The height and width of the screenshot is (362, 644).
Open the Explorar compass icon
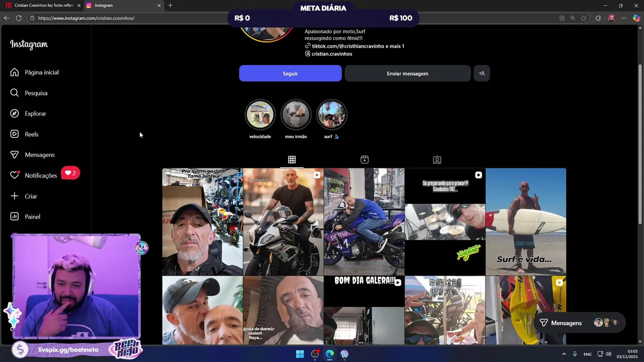[x=15, y=114]
